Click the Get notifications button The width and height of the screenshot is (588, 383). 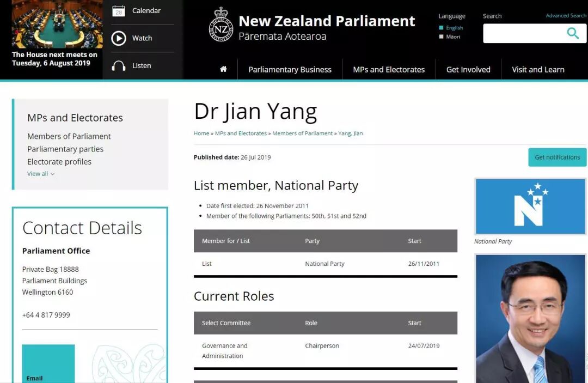558,157
